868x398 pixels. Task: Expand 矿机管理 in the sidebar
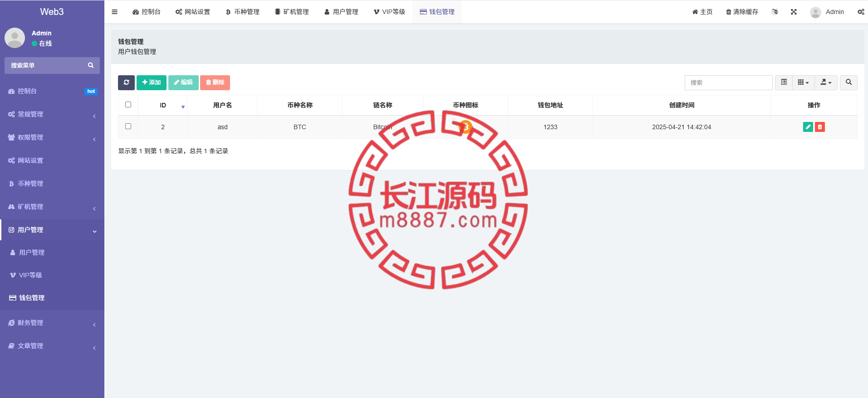tap(52, 207)
